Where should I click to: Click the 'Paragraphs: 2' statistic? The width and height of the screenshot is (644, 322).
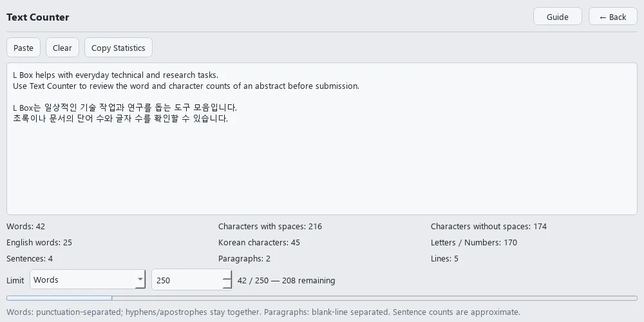pos(244,259)
